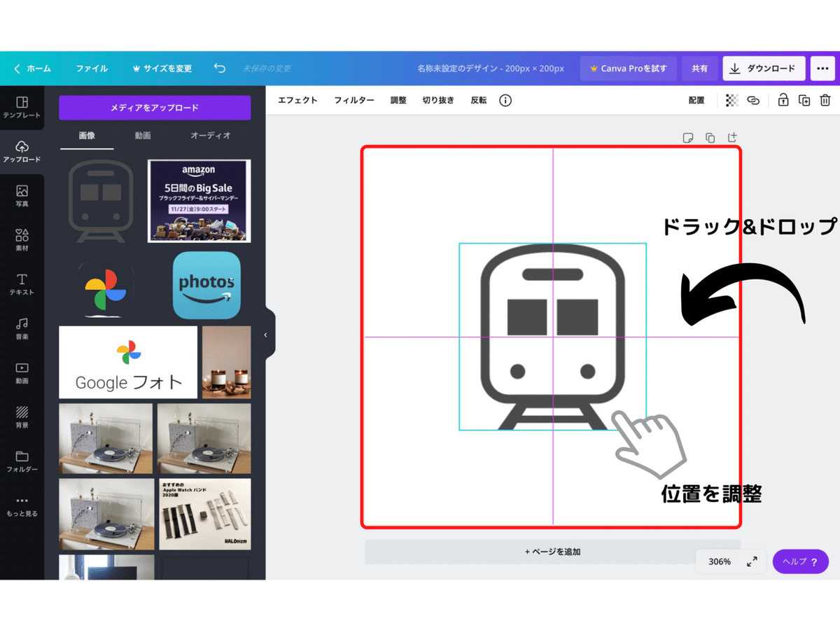Open the three-dot more options menu

click(x=823, y=68)
